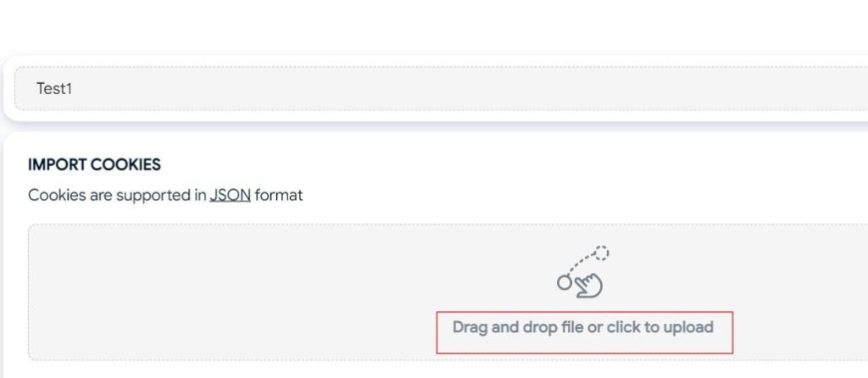Click the dashed circle of the drag icon
The image size is (868, 378).
click(602, 253)
